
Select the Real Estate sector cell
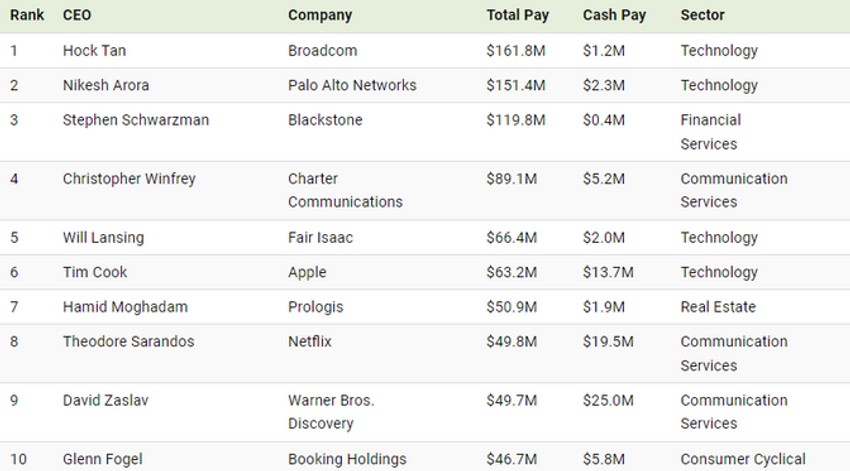click(718, 307)
